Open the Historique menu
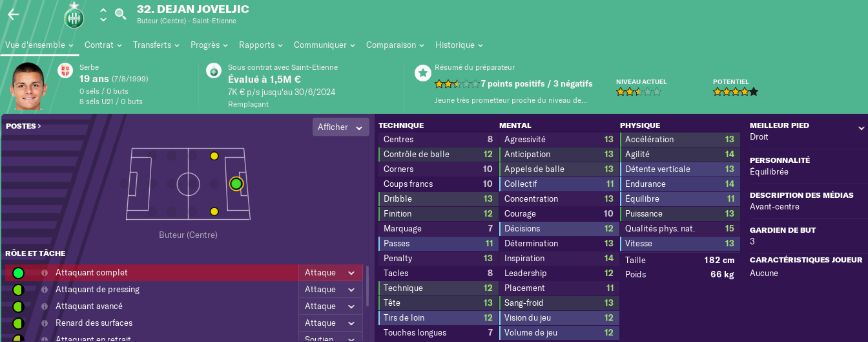Viewport: 868px width, 342px height. [459, 45]
